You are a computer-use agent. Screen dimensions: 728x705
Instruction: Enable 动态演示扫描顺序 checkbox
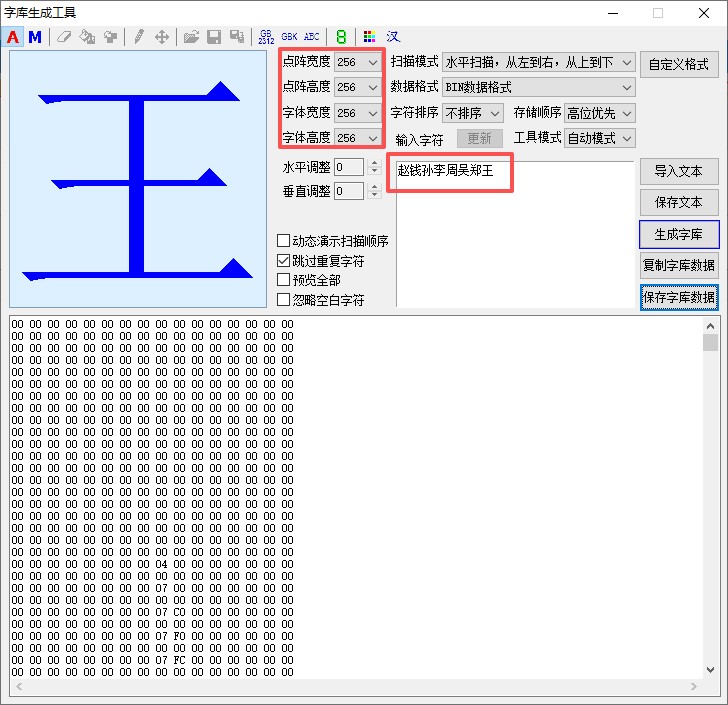[283, 241]
